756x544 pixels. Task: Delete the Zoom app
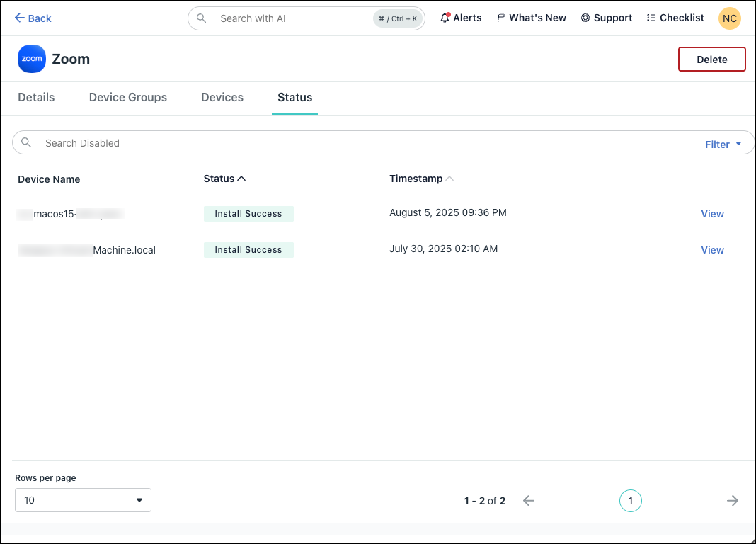point(711,59)
